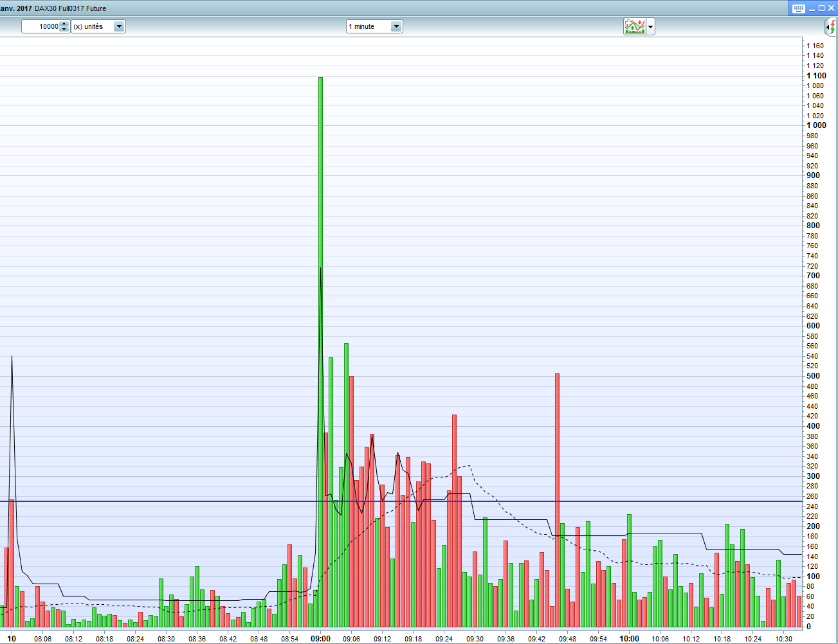Image resolution: width=838 pixels, height=644 pixels.
Task: Click the 1 000 value on the volume scale
Action: [x=817, y=125]
